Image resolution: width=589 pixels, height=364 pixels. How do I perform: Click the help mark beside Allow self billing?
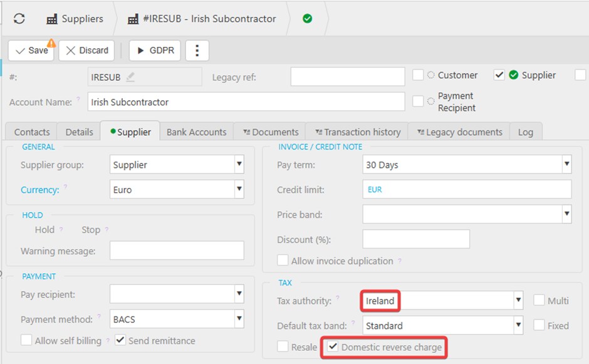(x=108, y=340)
